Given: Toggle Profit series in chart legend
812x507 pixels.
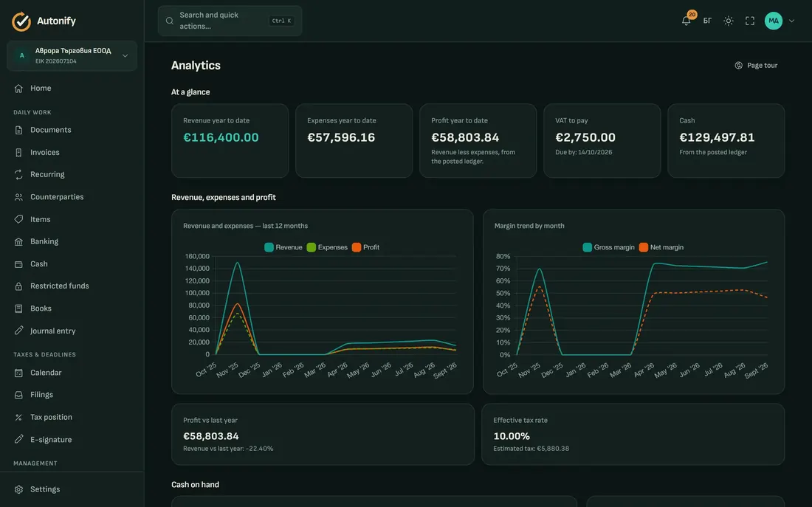Looking at the screenshot, I should [x=365, y=247].
